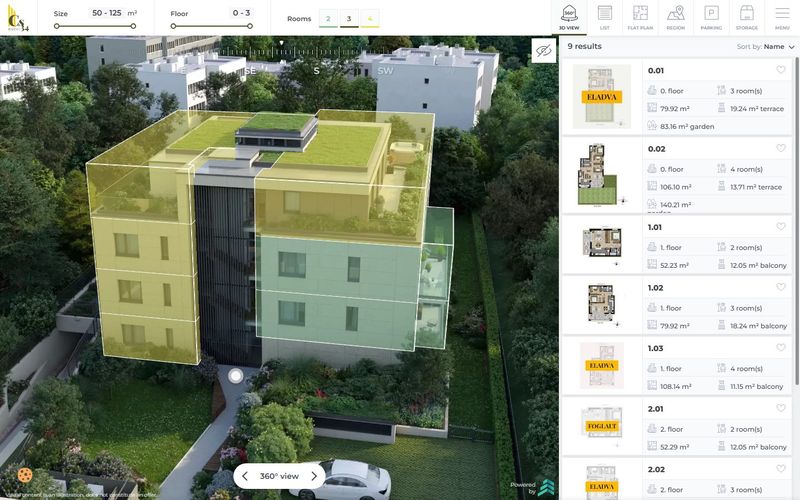
Task: Select apartment title 2.01
Action: click(655, 409)
